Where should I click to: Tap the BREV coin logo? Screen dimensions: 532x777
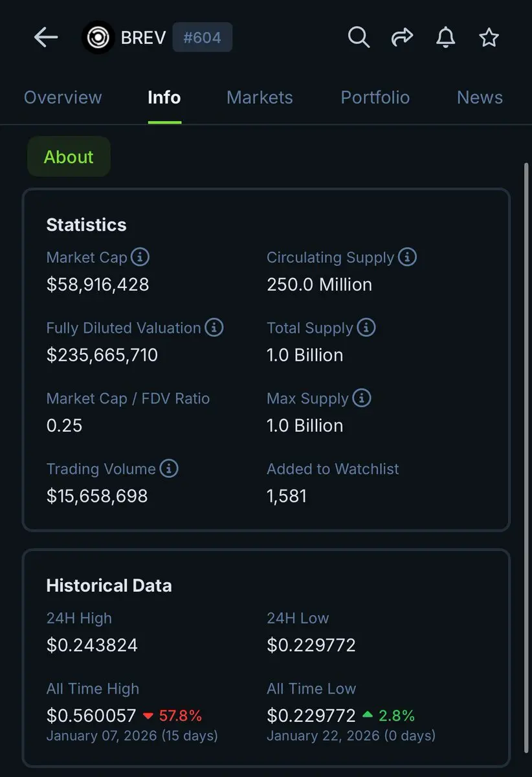click(98, 38)
